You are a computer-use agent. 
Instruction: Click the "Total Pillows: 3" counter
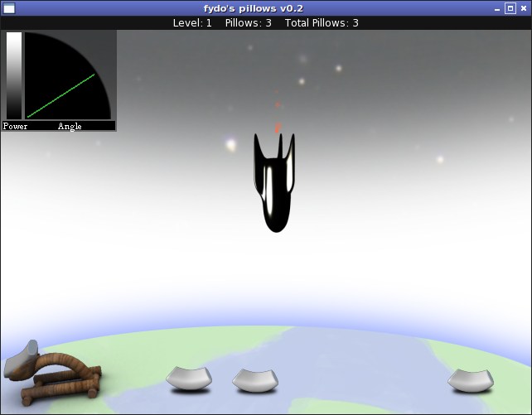(x=322, y=23)
